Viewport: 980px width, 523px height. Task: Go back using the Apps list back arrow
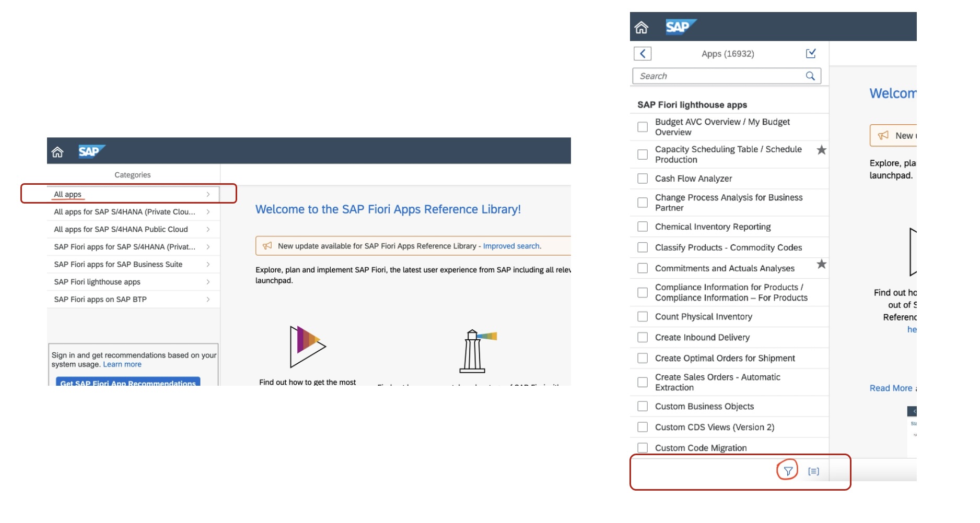[643, 53]
